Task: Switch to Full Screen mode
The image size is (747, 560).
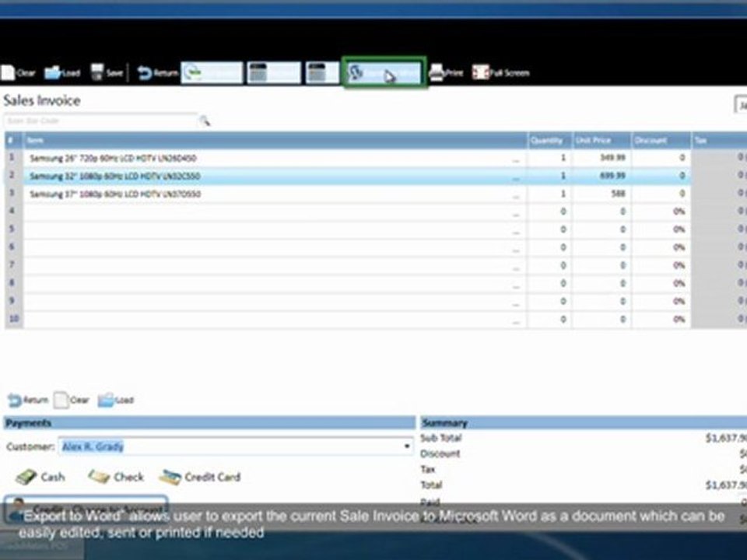Action: (500, 73)
